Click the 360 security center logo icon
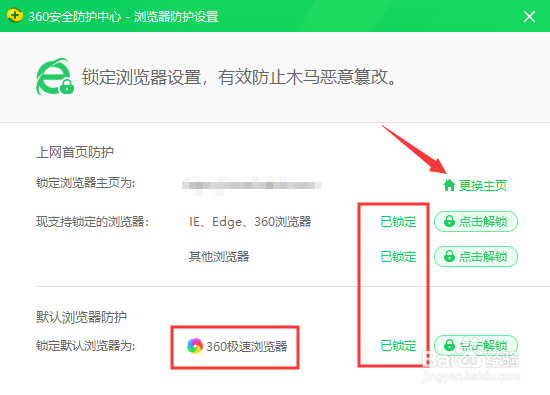Viewport: 550px width, 395px height. click(15, 16)
